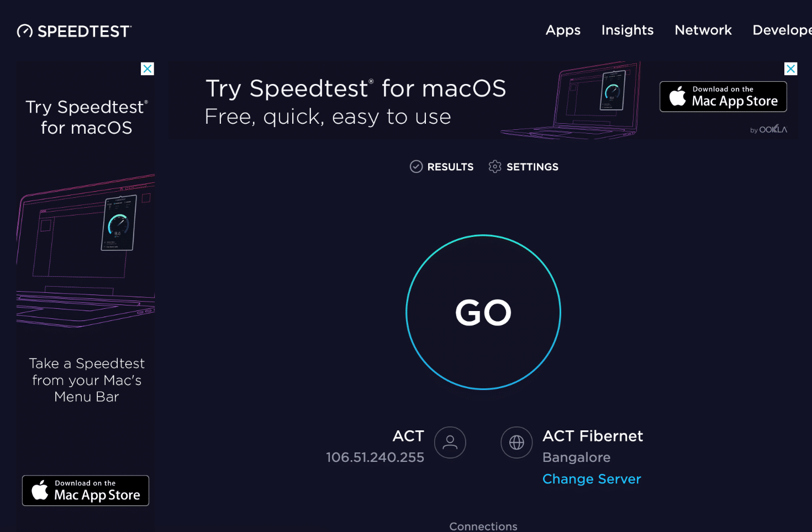
Task: Click the Results checkmark icon
Action: pyautogui.click(x=416, y=167)
